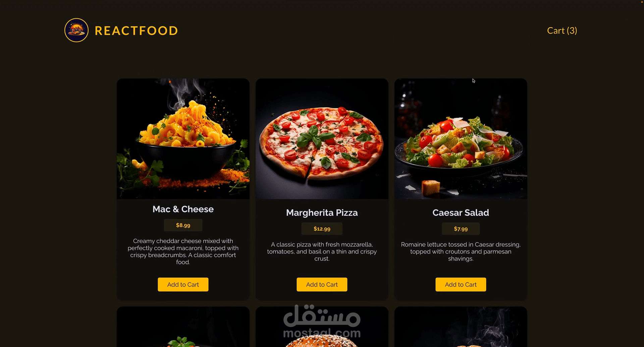The width and height of the screenshot is (644, 347).
Task: Click the bottom-left partially visible meal card
Action: click(183, 327)
